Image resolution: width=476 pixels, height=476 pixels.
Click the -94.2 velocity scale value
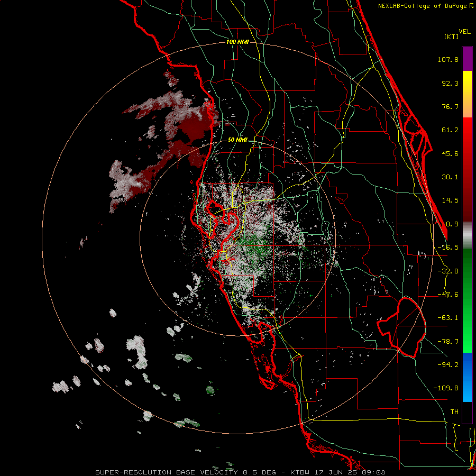click(448, 365)
